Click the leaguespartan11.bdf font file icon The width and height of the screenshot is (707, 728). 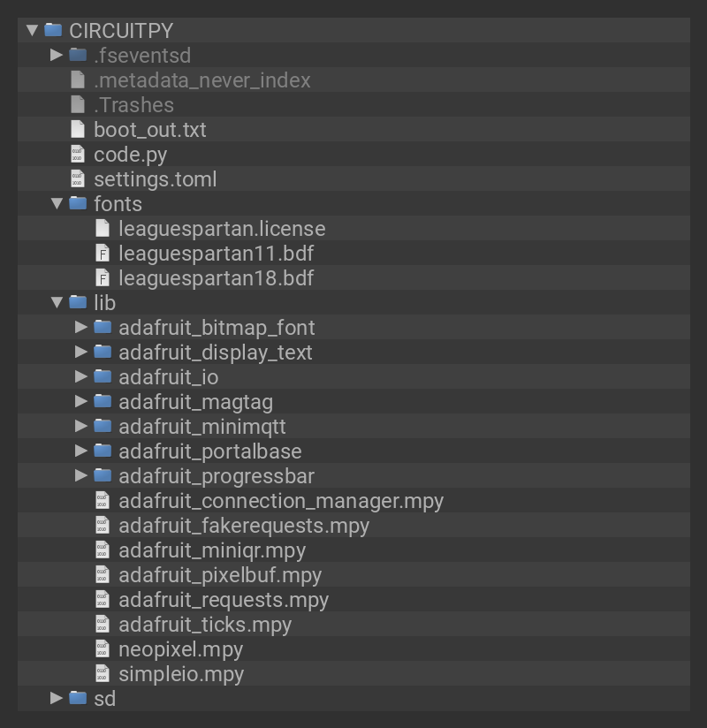(103, 253)
